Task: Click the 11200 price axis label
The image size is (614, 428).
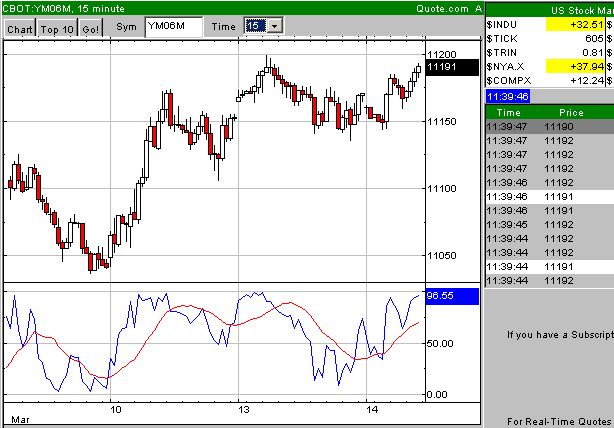Action: click(x=442, y=54)
